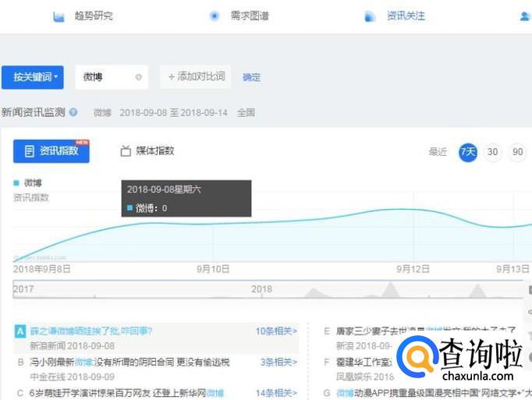Click 添加对比词 add comparison word field

tap(196, 77)
